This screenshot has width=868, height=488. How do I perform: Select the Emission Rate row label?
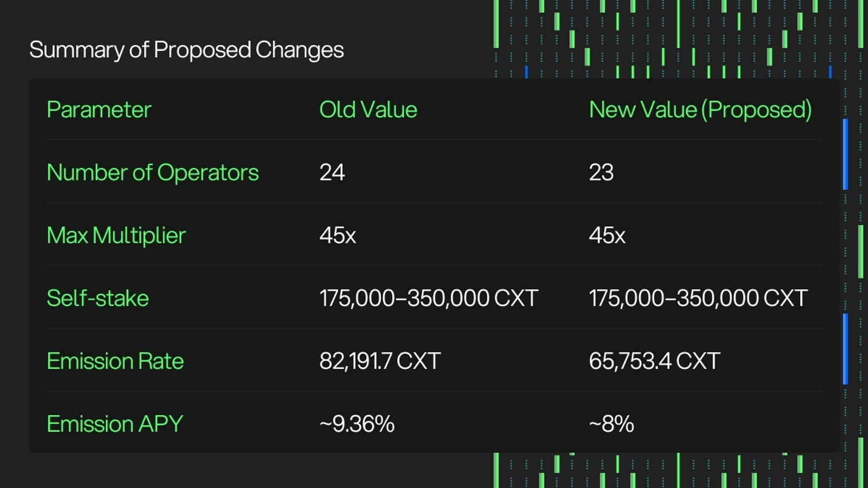[115, 361]
